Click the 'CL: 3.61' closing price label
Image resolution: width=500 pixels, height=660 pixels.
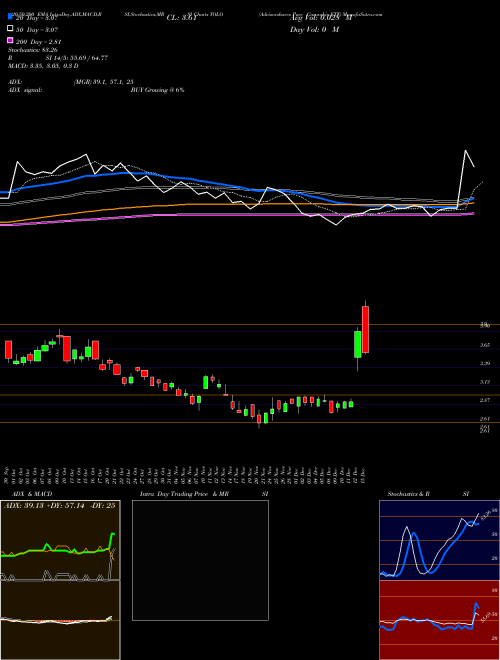[181, 18]
